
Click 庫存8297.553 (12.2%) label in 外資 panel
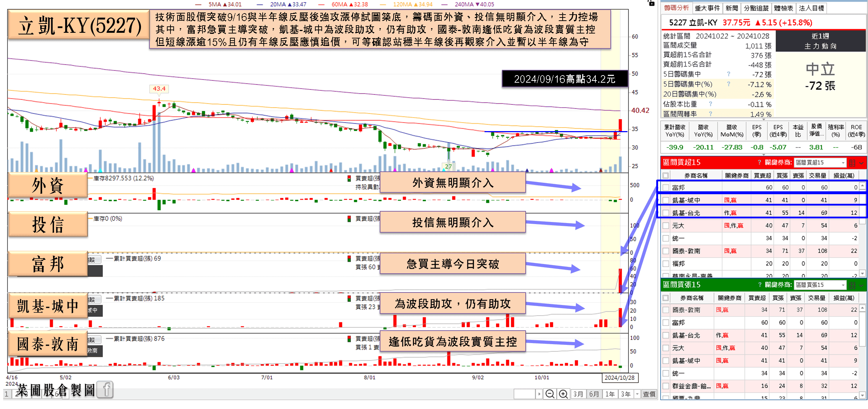click(123, 178)
